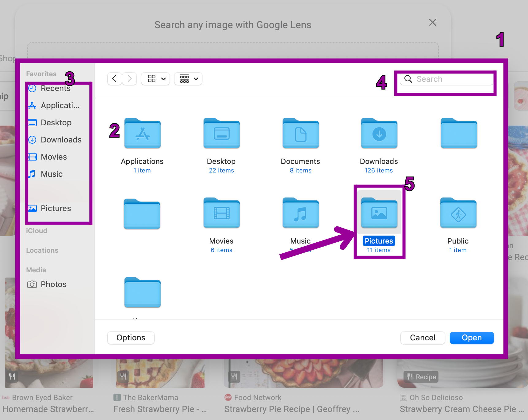The image size is (528, 420).
Task: Click the Desktop sidebar icon
Action: 32,123
